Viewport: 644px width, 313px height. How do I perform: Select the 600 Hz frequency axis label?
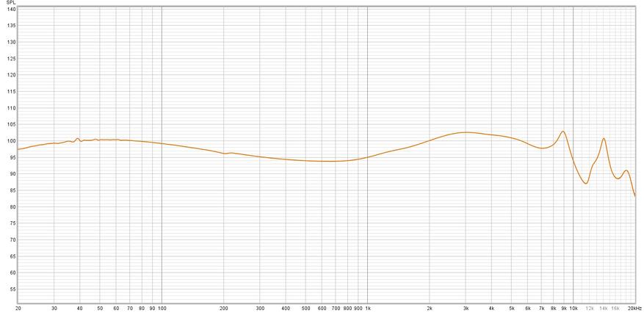322,308
